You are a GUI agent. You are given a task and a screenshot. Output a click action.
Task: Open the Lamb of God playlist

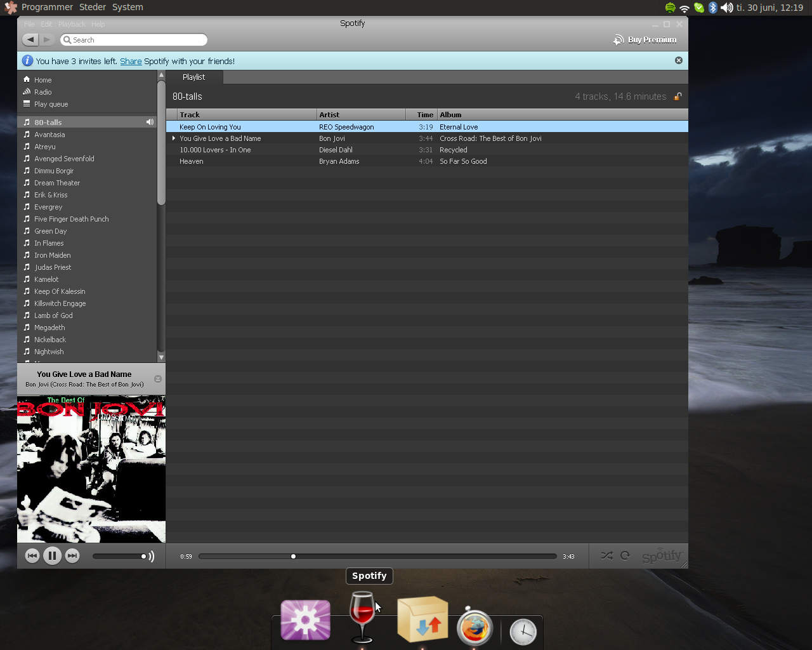point(87,315)
